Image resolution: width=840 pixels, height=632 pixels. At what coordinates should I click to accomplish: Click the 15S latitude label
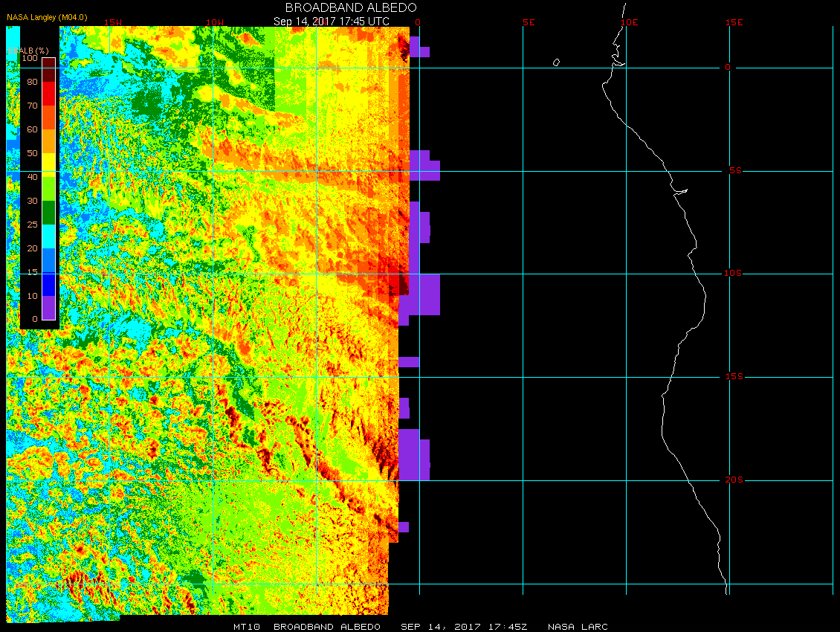point(734,377)
